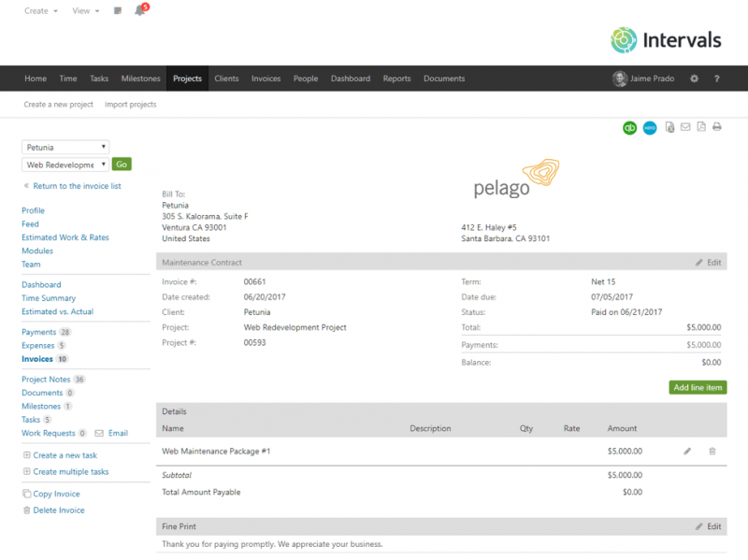Viewport: 748px width, 560px height.
Task: Click Delete Invoice link
Action: click(x=59, y=510)
